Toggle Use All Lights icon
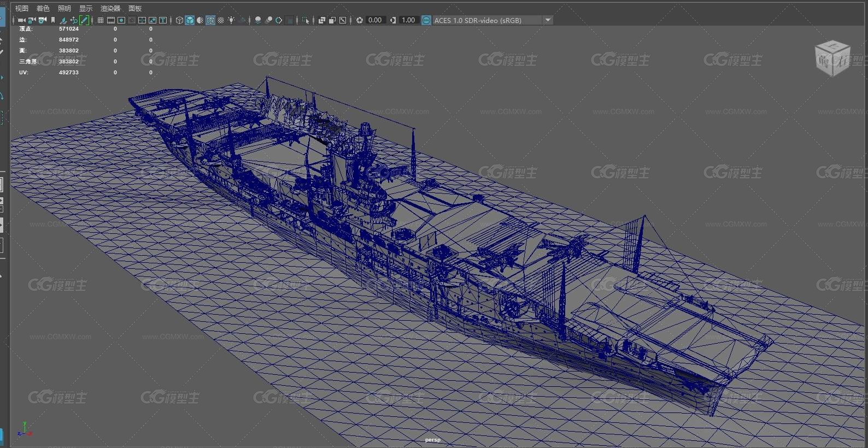The height and width of the screenshot is (448, 868). click(231, 20)
